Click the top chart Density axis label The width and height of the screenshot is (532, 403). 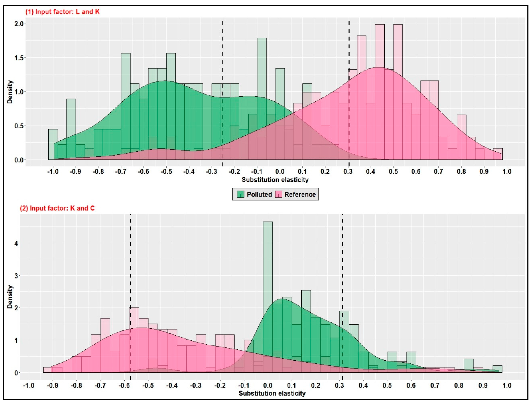tap(10, 92)
